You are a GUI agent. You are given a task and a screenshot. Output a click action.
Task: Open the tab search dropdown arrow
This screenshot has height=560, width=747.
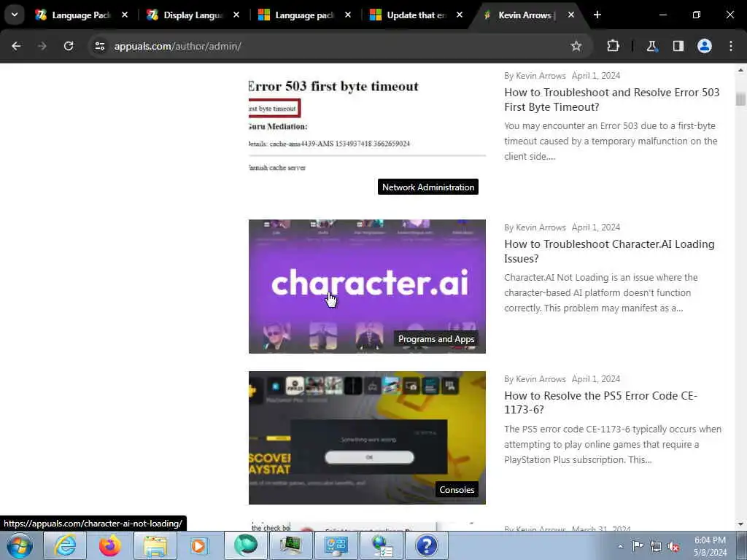click(15, 15)
